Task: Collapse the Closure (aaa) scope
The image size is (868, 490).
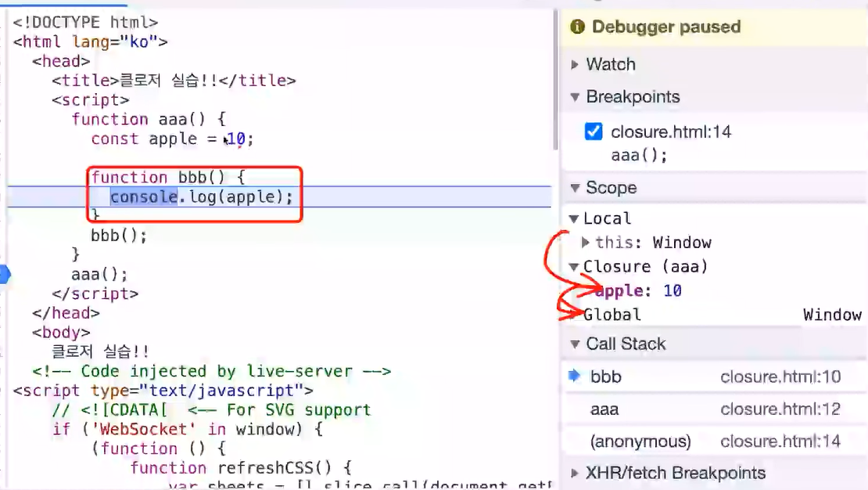Action: [x=573, y=267]
